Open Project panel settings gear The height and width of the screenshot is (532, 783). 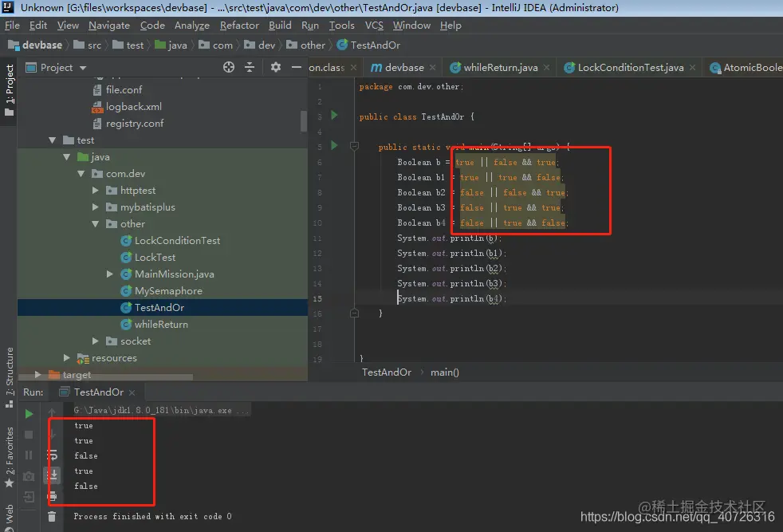click(276, 67)
